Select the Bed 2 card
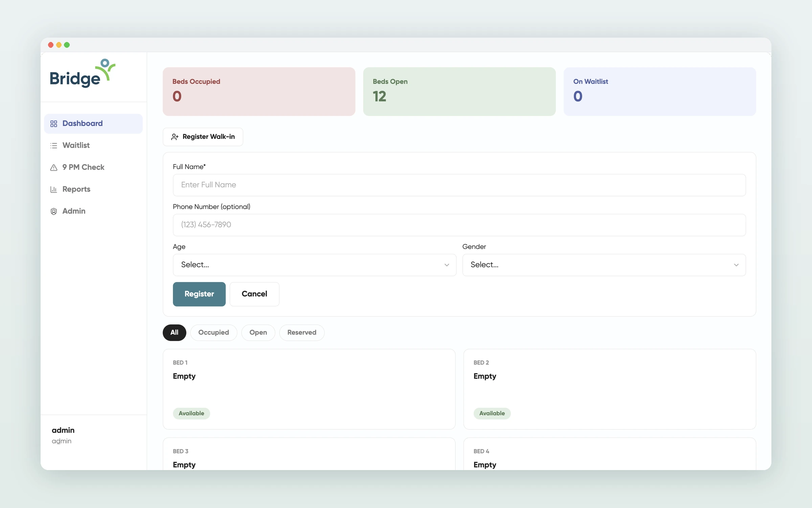The width and height of the screenshot is (812, 508). (x=610, y=389)
